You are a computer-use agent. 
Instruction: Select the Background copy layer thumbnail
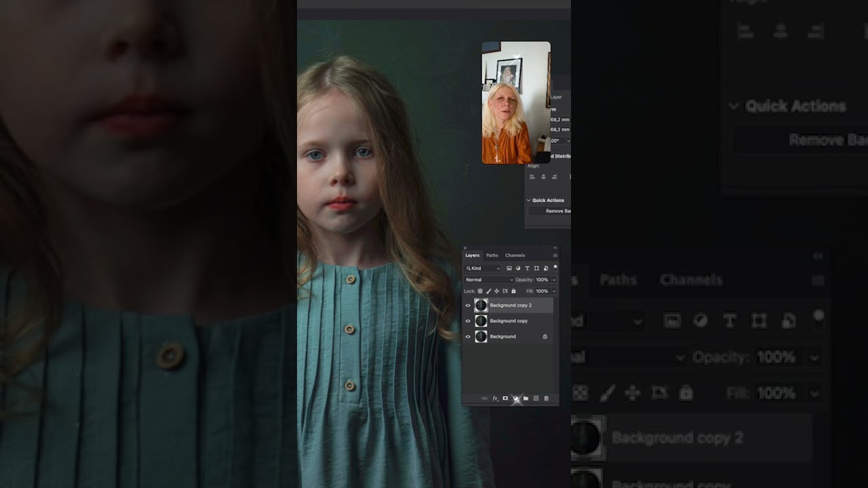[481, 321]
